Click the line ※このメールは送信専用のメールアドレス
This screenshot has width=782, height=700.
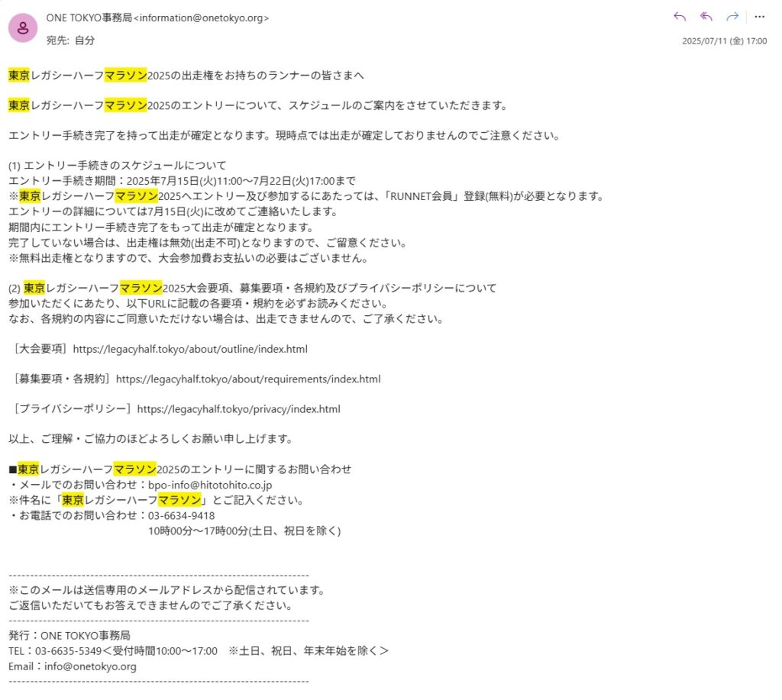click(x=167, y=590)
